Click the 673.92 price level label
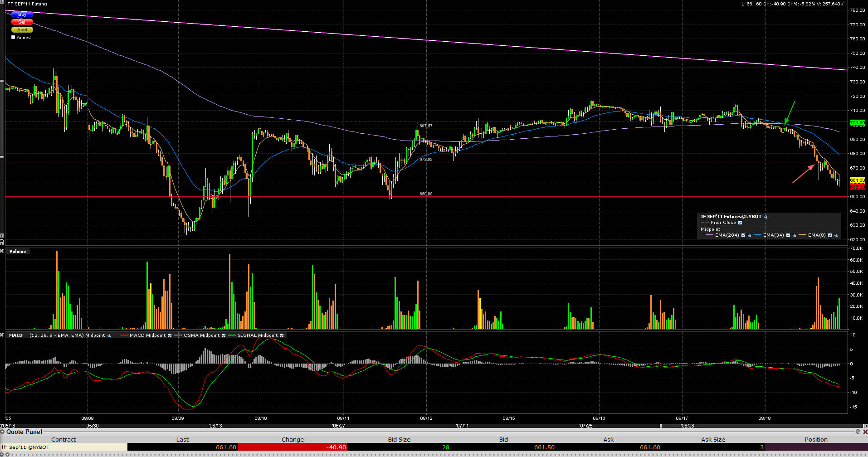Viewport: 868px width, 457px height. pyautogui.click(x=426, y=160)
